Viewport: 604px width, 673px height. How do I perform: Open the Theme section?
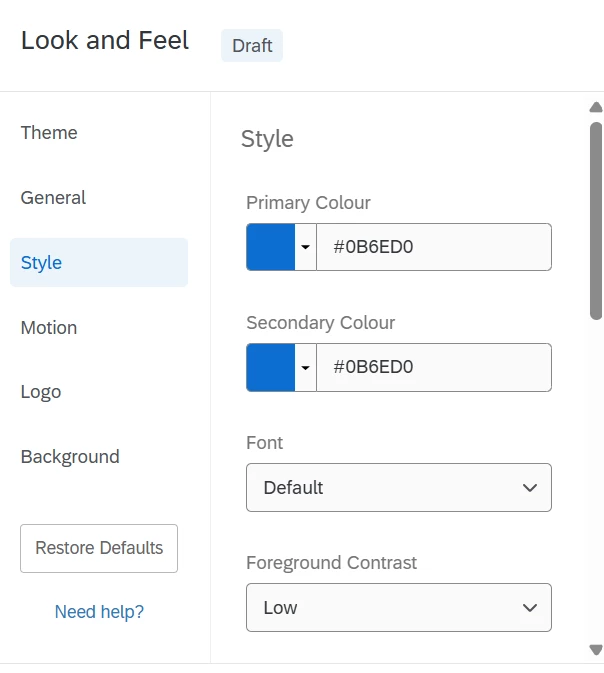(49, 133)
